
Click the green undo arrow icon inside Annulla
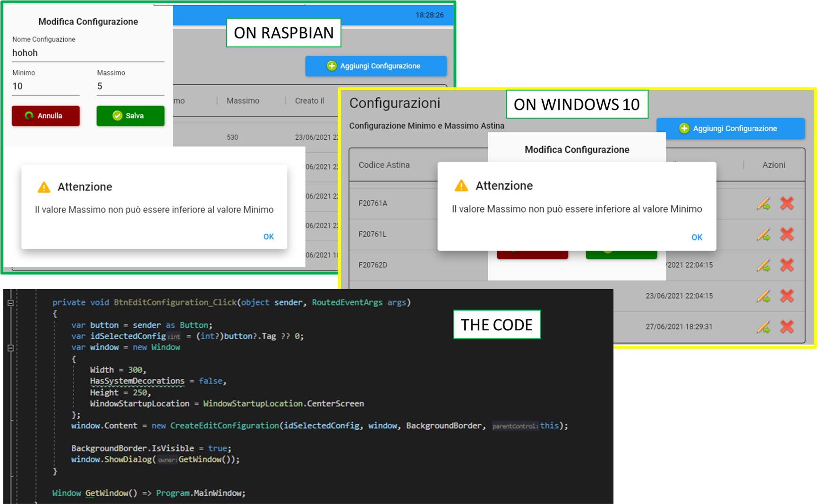[x=29, y=116]
